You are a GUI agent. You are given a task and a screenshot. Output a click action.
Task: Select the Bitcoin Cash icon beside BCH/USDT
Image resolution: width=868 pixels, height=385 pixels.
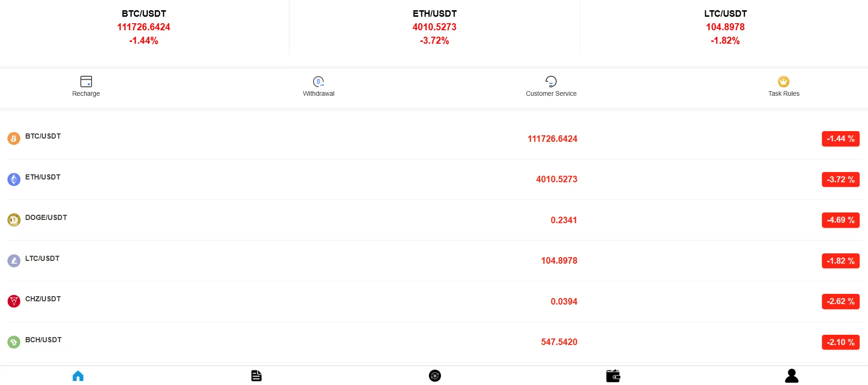(14, 342)
